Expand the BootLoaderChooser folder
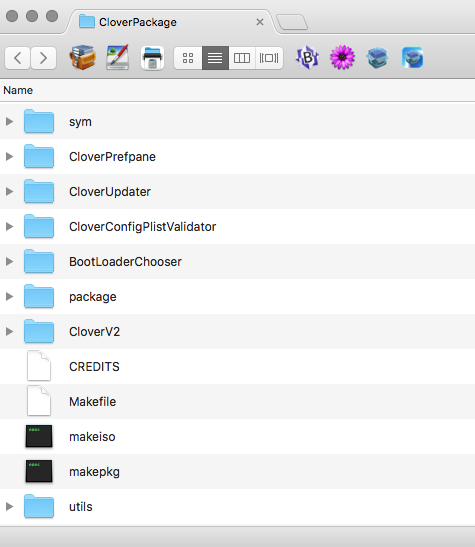 tap(9, 261)
